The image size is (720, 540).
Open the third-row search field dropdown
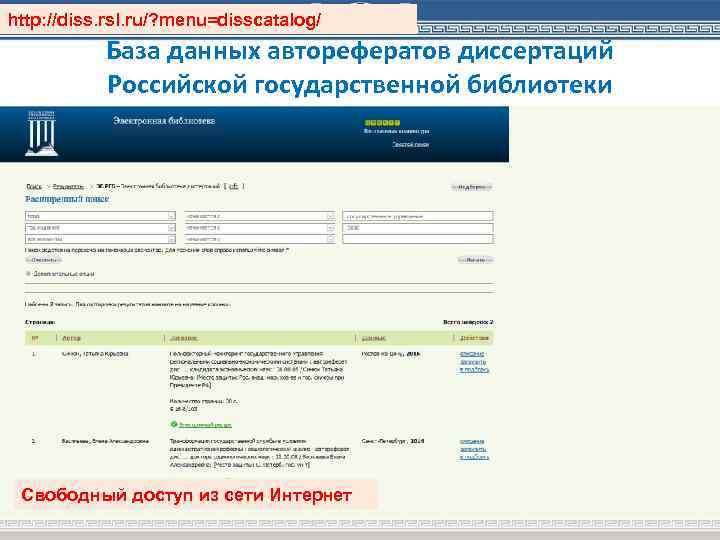171,239
